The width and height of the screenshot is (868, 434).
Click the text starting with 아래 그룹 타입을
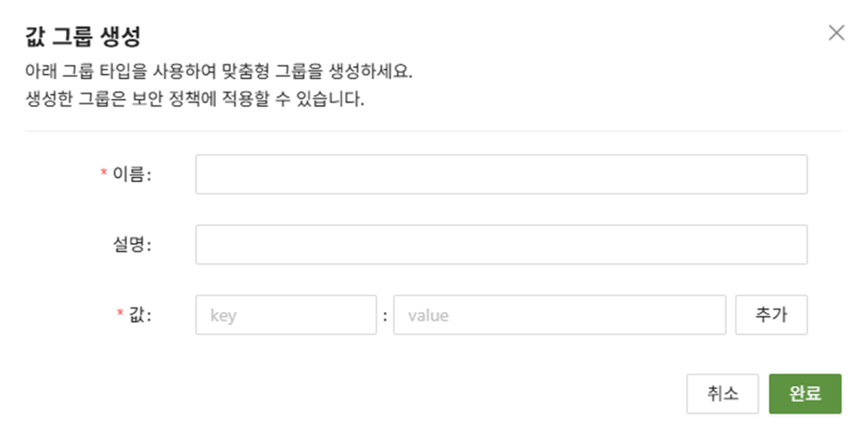click(218, 72)
